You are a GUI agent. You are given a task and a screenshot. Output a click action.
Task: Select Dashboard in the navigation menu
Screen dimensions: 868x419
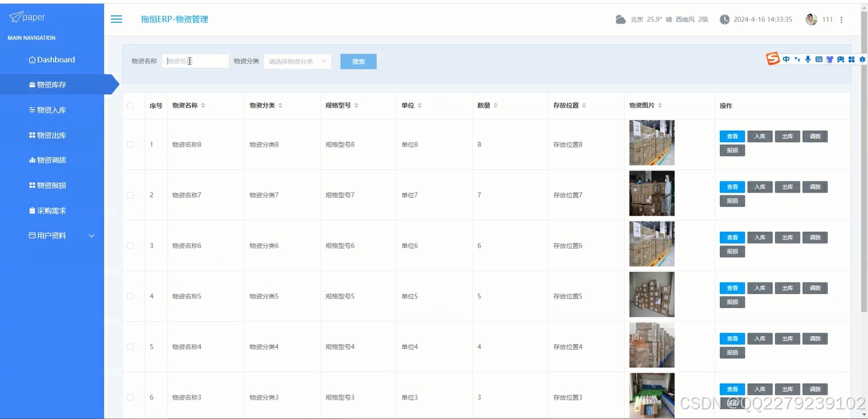point(52,59)
